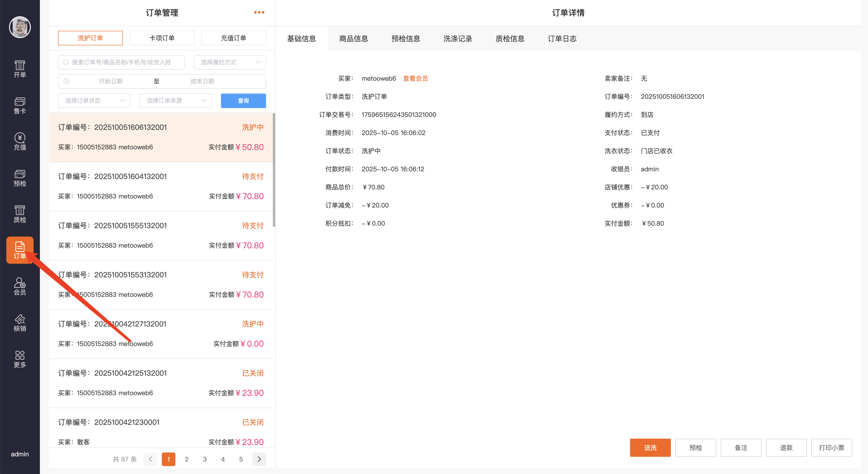Expand the 选择履约方式 dropdown
This screenshot has width=868, height=474.
click(230, 62)
